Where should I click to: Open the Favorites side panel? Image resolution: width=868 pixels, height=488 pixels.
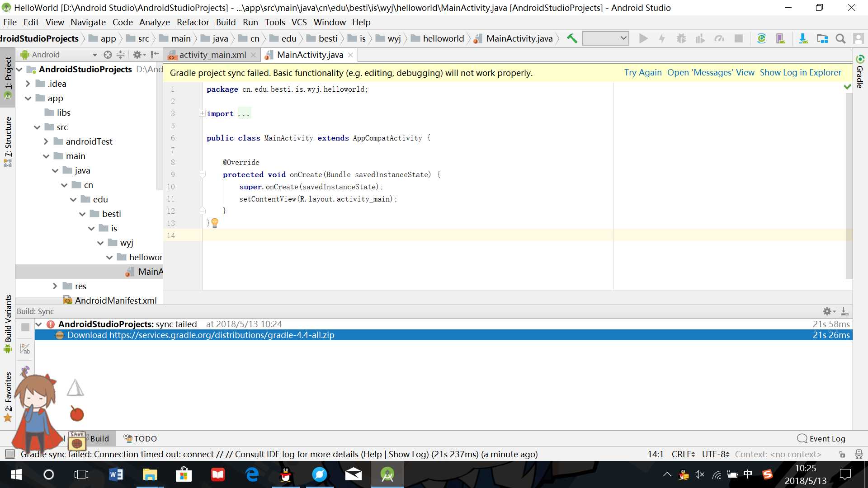8,397
